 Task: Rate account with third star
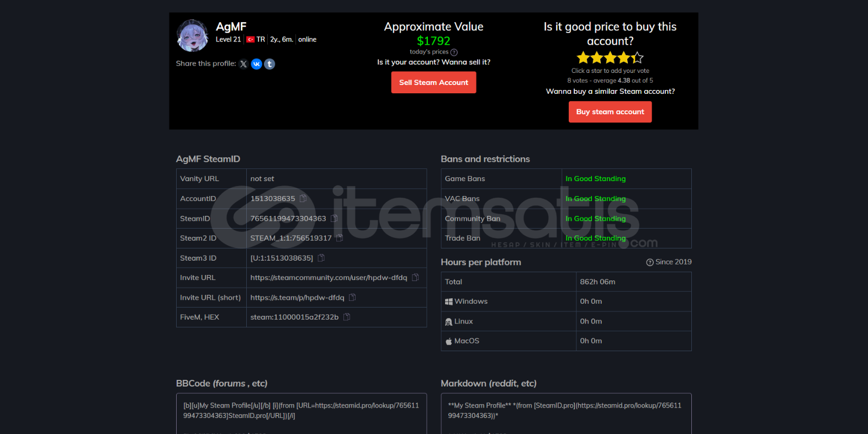(610, 57)
